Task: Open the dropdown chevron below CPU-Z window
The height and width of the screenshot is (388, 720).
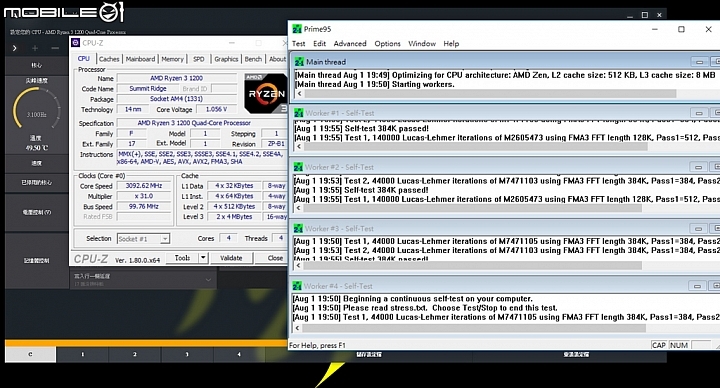Action: tap(208, 279)
